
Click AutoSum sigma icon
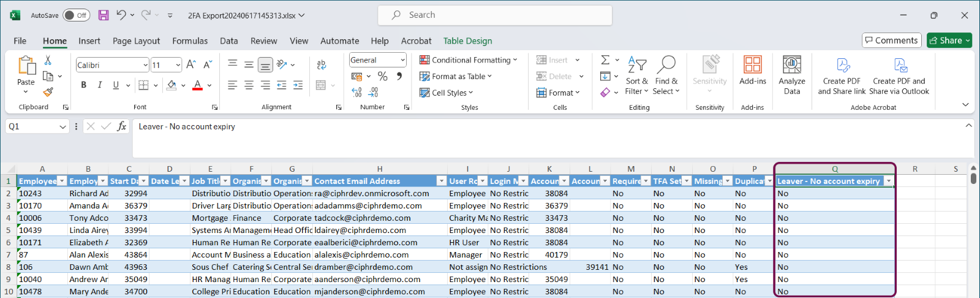pyautogui.click(x=605, y=59)
